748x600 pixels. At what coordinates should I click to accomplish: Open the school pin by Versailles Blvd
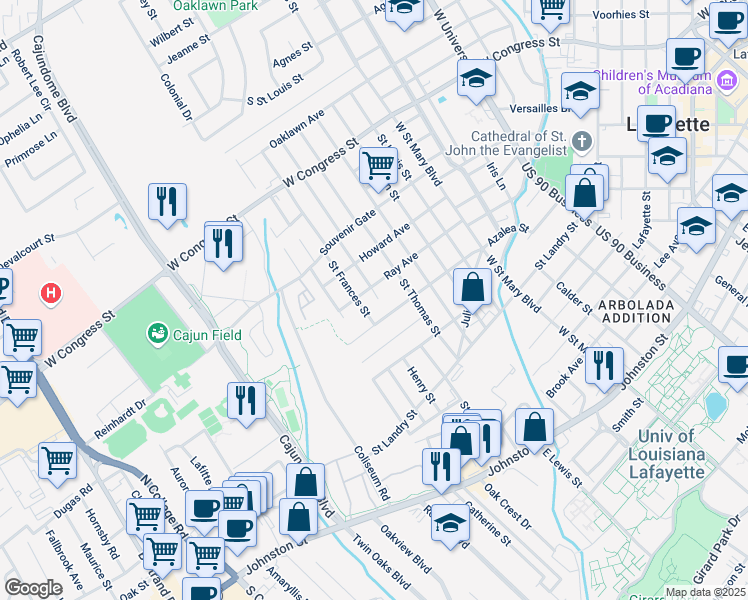tap(580, 94)
